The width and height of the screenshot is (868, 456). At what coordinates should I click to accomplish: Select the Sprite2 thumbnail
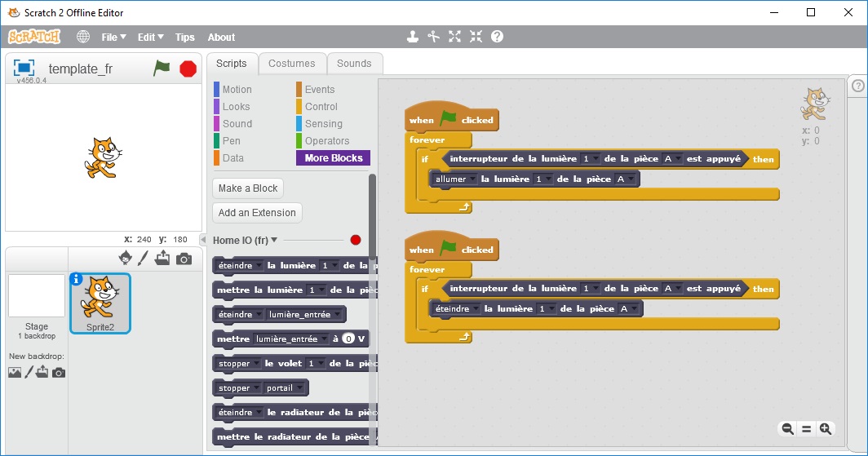(x=100, y=303)
